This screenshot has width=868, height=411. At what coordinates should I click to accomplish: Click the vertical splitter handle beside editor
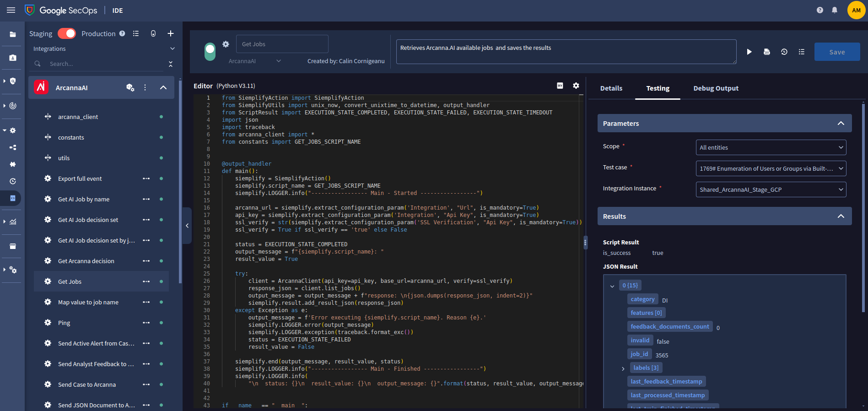[x=585, y=243]
